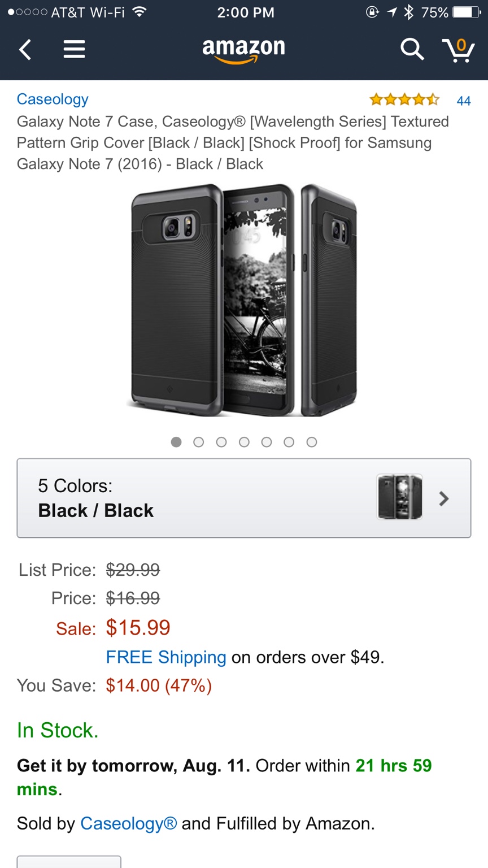
Task: Tap the star rating icons
Action: pyautogui.click(x=404, y=100)
